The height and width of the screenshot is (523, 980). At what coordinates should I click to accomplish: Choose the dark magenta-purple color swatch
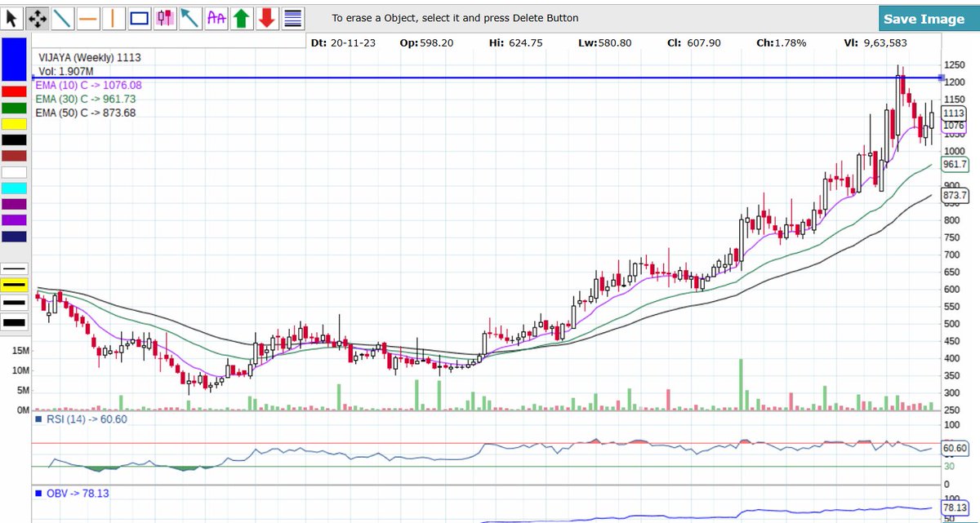[x=15, y=204]
